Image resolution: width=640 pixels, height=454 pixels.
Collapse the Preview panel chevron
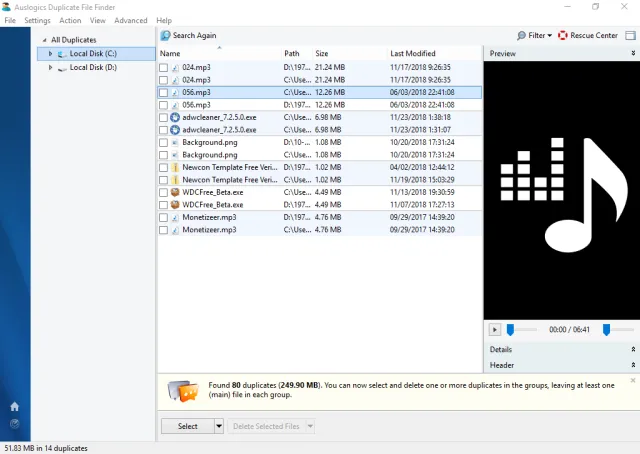[633, 53]
